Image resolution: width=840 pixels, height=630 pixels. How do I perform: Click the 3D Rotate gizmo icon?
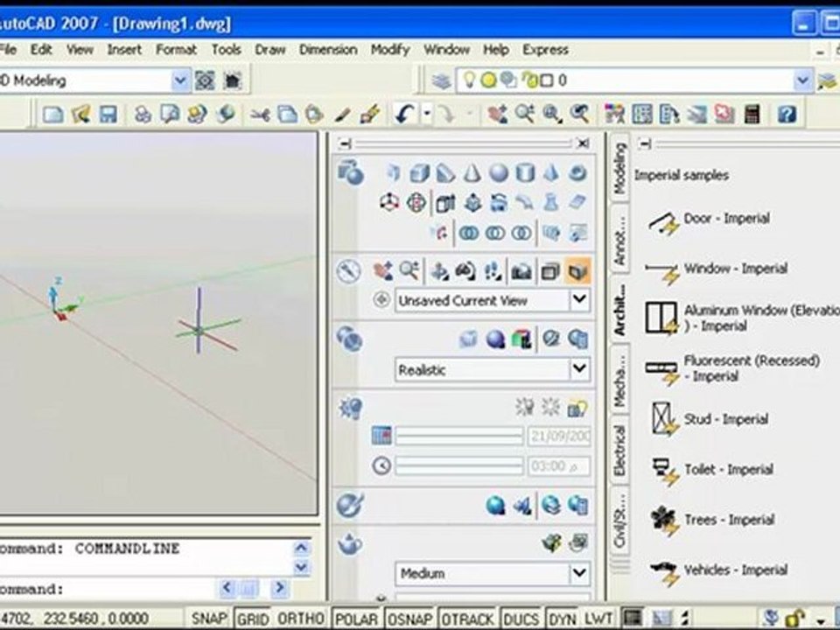click(x=416, y=203)
